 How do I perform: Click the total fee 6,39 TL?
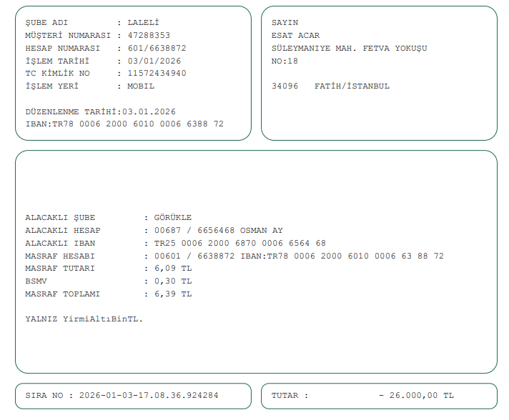pos(173,294)
